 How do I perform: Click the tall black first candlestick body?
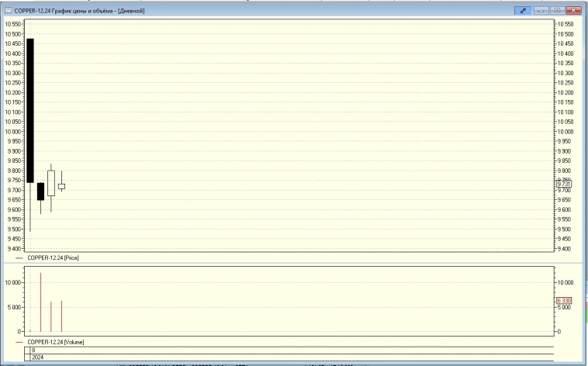(x=30, y=111)
